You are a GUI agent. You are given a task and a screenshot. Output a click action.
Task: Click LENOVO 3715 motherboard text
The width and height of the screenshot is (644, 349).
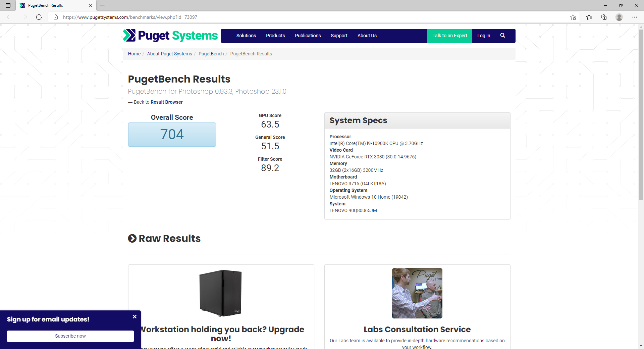pos(358,184)
